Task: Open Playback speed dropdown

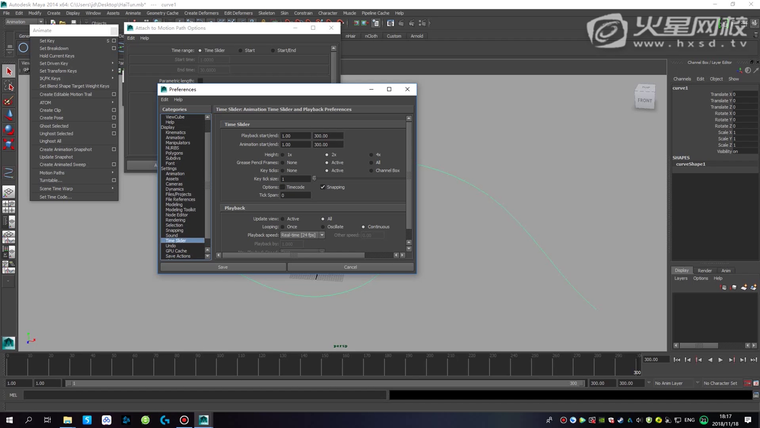Action: pyautogui.click(x=304, y=235)
